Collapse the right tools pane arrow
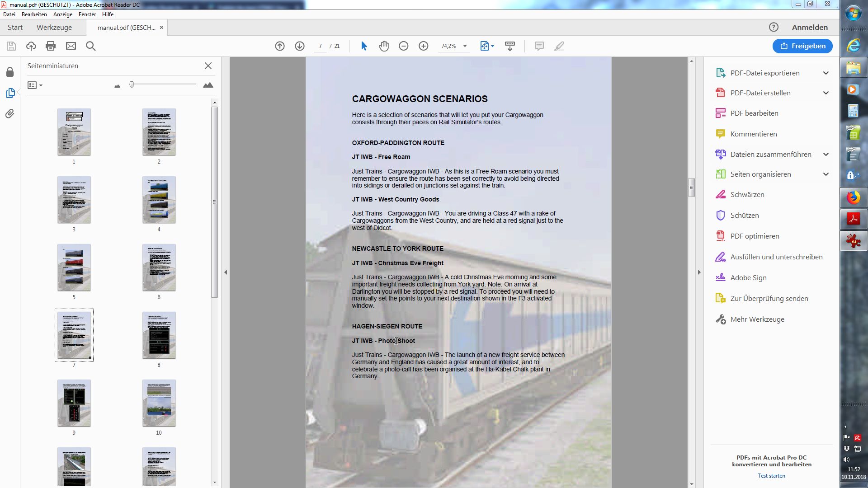The height and width of the screenshot is (488, 868). [699, 272]
